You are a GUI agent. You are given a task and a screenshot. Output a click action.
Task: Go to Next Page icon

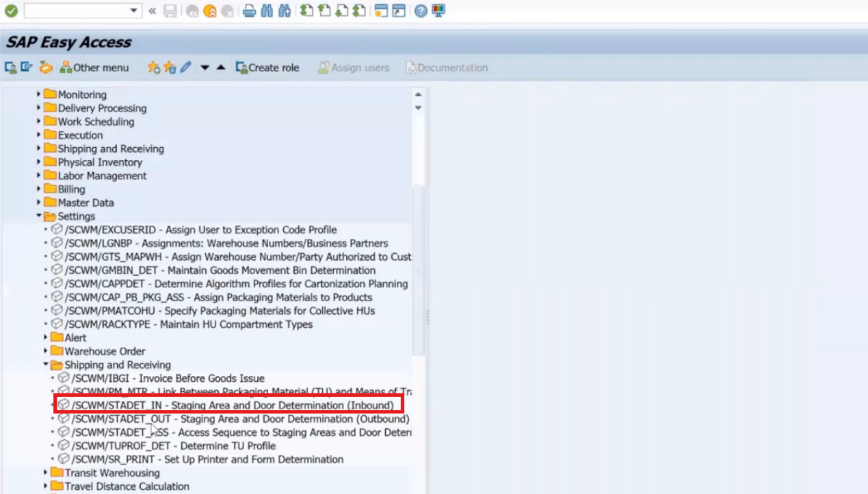[x=341, y=11]
